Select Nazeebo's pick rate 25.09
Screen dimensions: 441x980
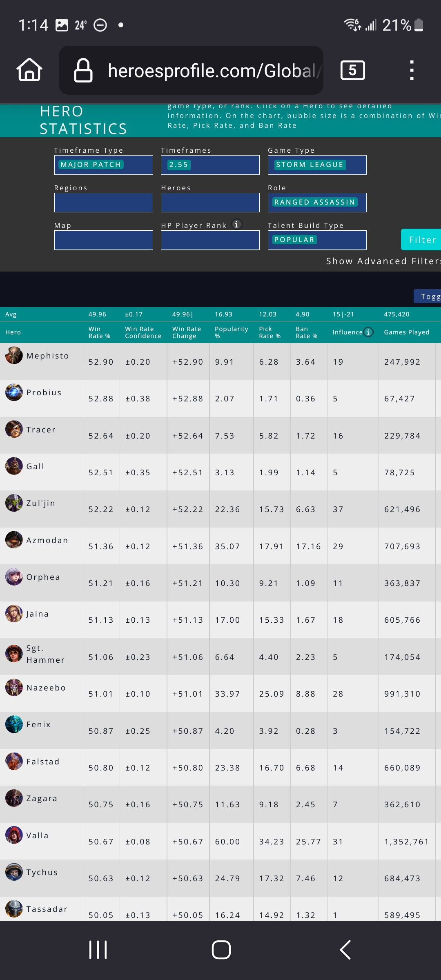[271, 694]
